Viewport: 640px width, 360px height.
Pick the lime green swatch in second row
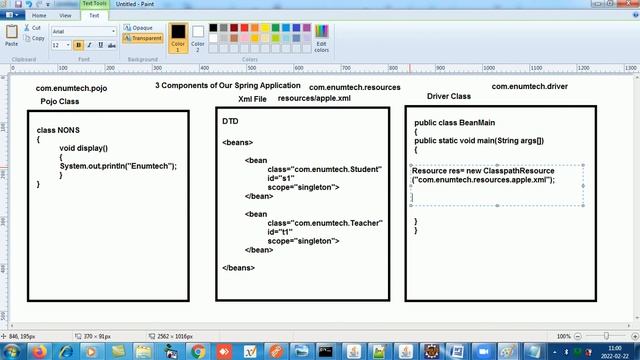(276, 38)
